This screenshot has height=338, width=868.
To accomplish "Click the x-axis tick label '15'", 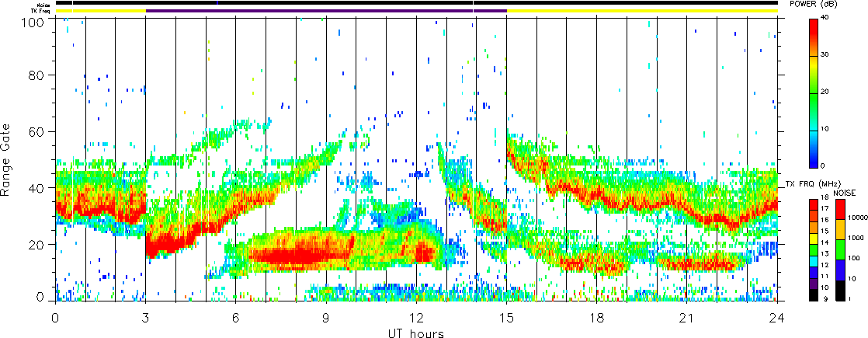I will [x=506, y=318].
